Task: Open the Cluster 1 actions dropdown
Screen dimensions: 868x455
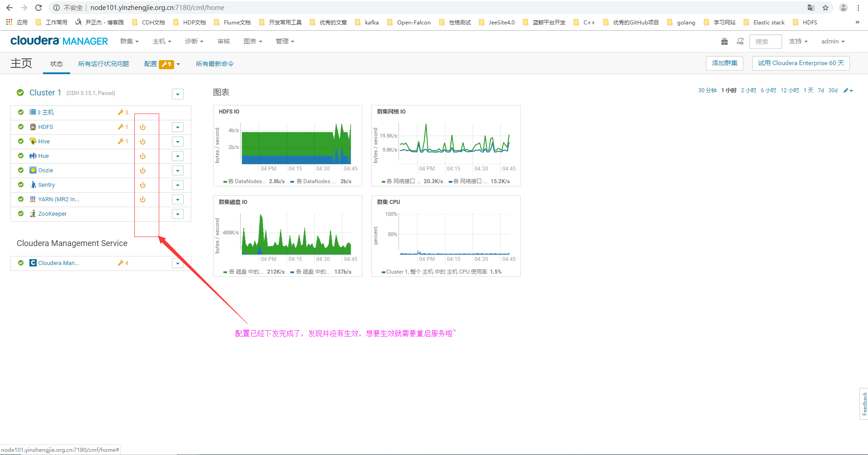Action: (178, 94)
